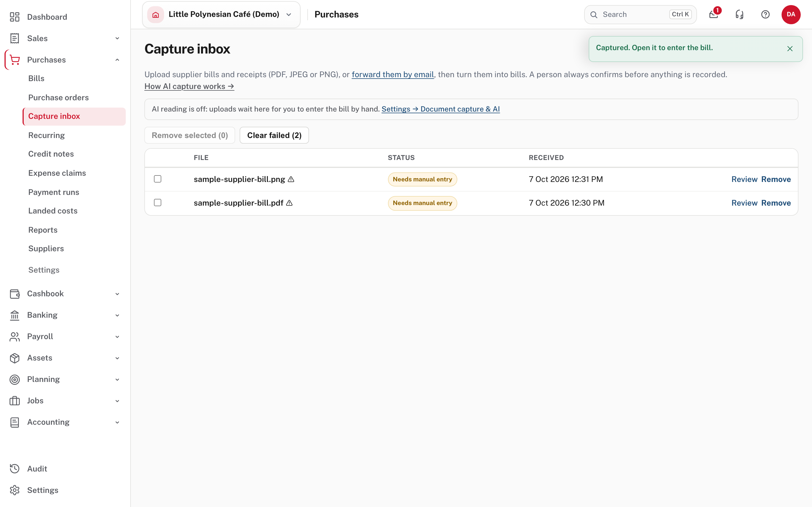Go to Bills in Purchases menu
The image size is (812, 507).
click(x=36, y=78)
